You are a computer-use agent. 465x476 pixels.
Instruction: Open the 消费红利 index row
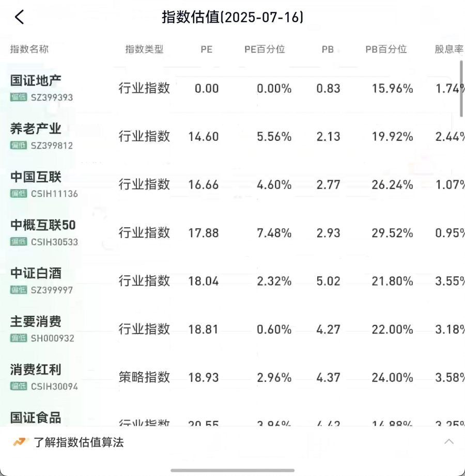pyautogui.click(x=233, y=377)
